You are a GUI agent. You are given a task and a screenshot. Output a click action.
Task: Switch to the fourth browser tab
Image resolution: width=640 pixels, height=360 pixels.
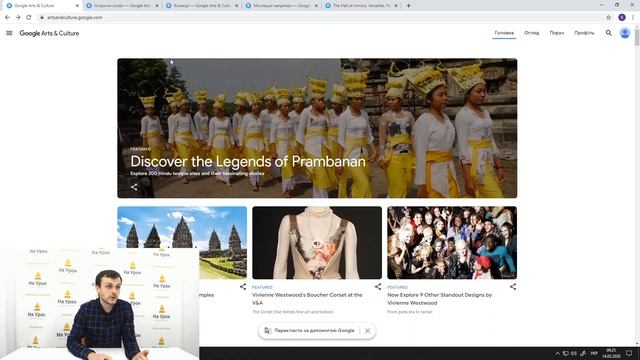(x=282, y=6)
